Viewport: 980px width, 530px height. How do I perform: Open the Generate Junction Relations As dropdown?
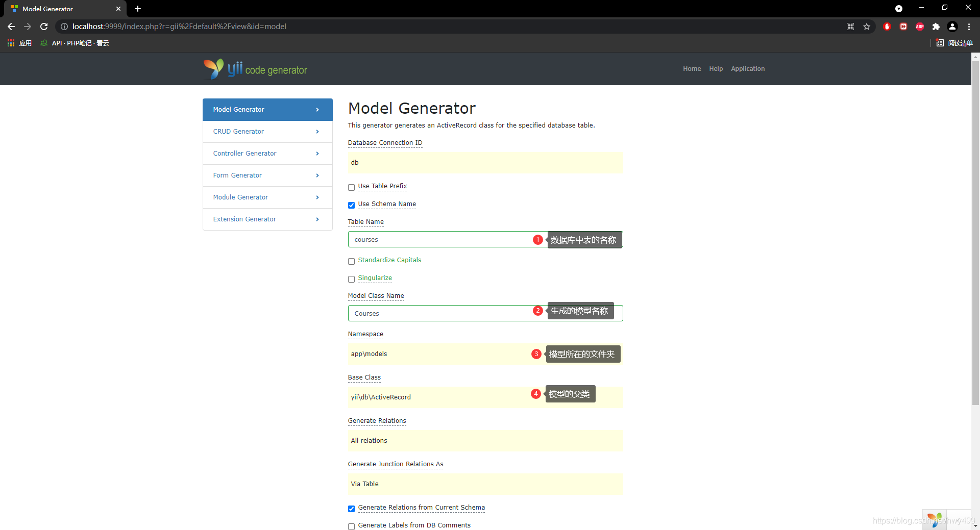pos(485,484)
